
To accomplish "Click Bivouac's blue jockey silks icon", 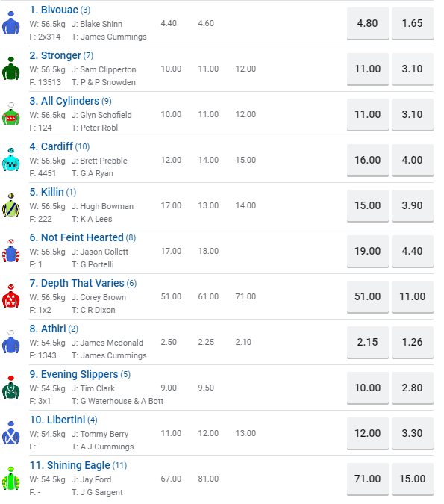I will pos(11,23).
